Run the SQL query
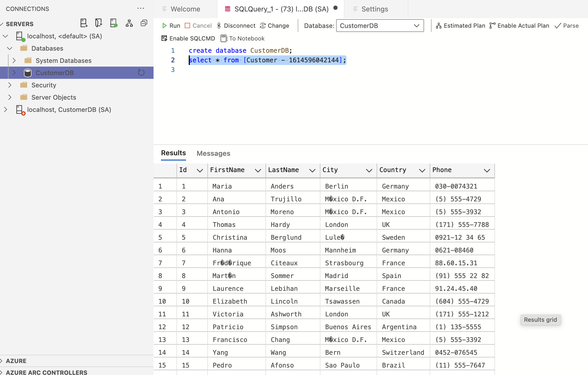The height and width of the screenshot is (375, 588). coord(171,26)
